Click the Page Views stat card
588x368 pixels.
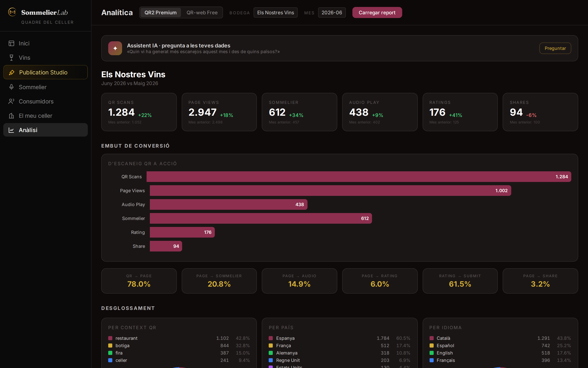pos(219,112)
